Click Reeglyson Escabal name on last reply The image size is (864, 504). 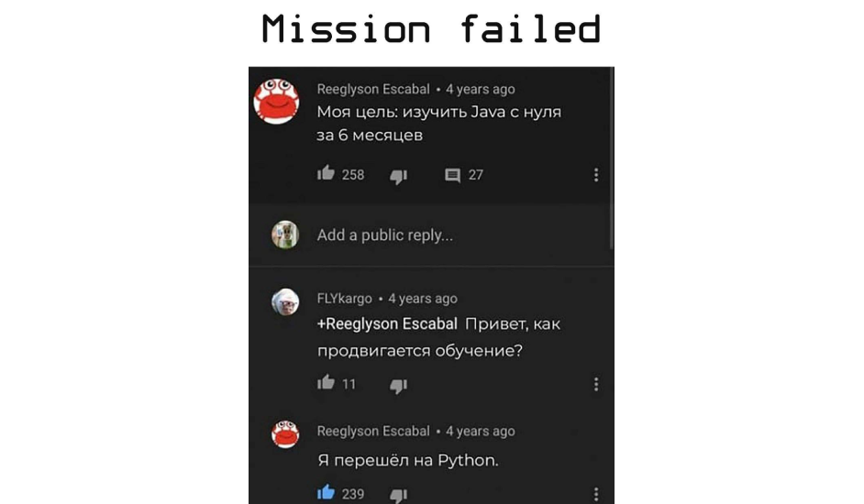point(373,432)
